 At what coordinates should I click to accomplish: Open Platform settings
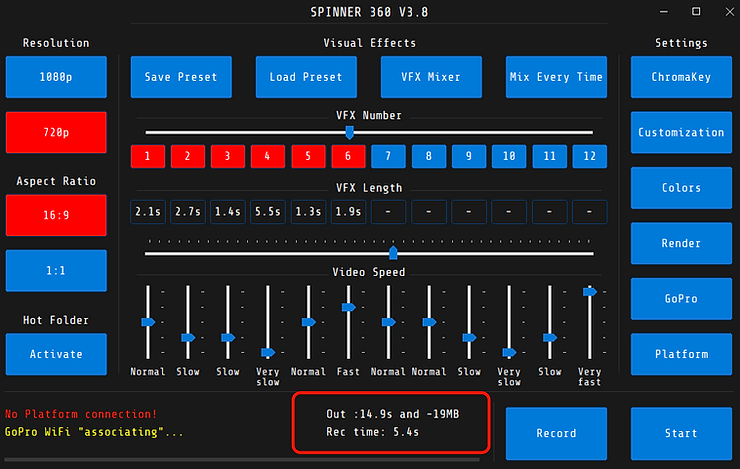point(681,354)
